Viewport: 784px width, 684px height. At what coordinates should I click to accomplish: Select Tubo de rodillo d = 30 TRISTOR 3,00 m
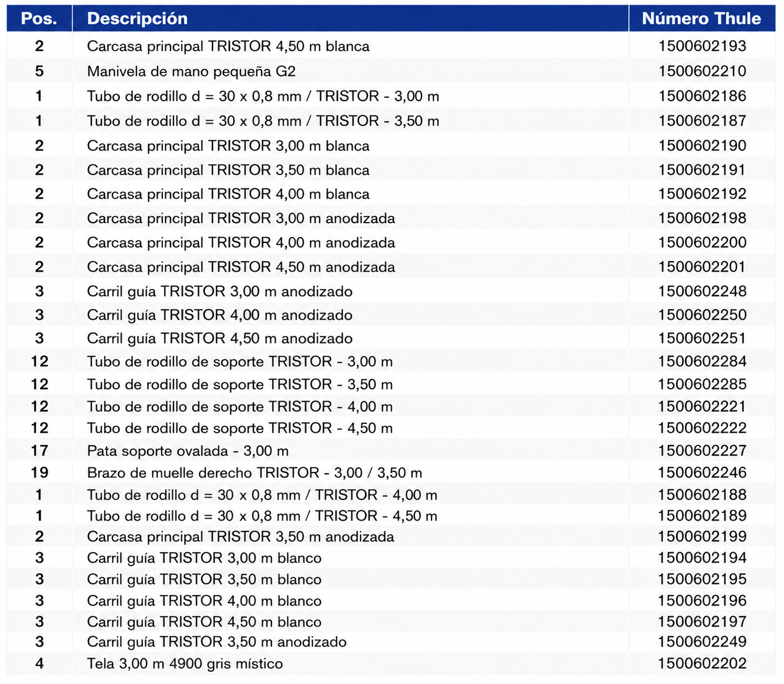[x=263, y=96]
